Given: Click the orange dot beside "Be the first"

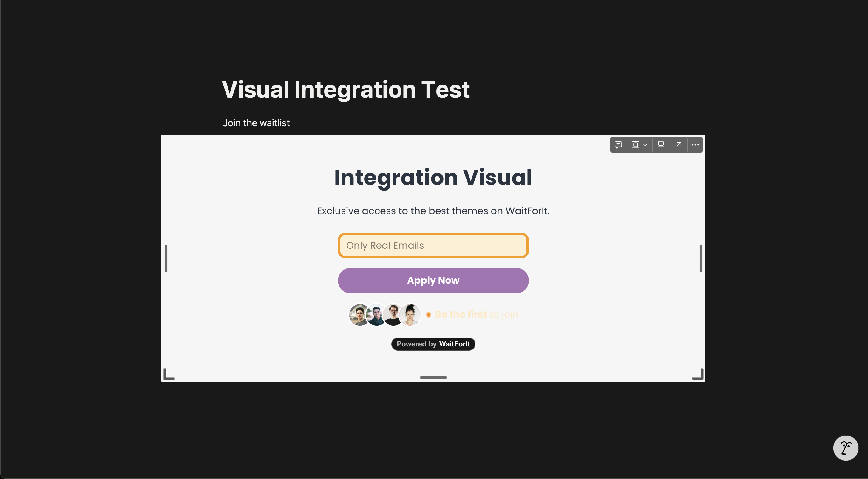Looking at the screenshot, I should click(x=428, y=315).
